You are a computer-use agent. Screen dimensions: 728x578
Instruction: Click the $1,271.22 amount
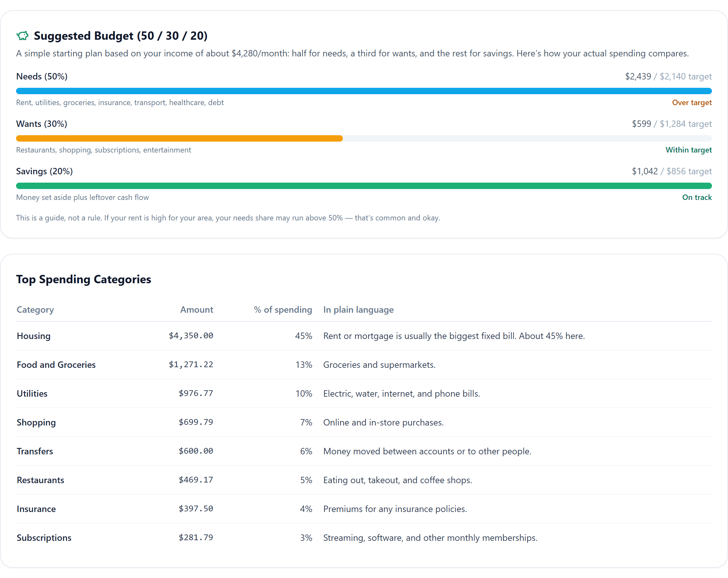pyautogui.click(x=191, y=365)
